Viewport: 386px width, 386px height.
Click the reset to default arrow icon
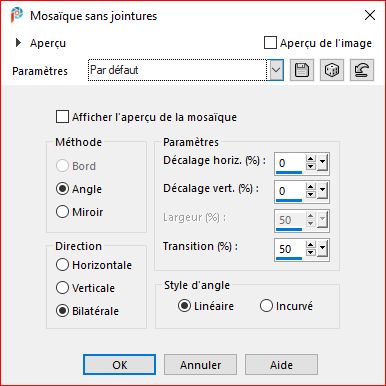tap(362, 70)
